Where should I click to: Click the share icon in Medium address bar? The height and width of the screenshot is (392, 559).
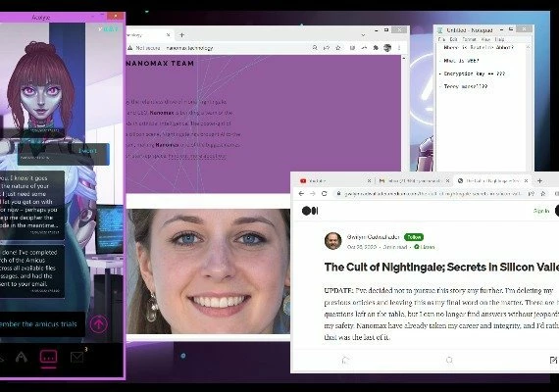(532, 193)
